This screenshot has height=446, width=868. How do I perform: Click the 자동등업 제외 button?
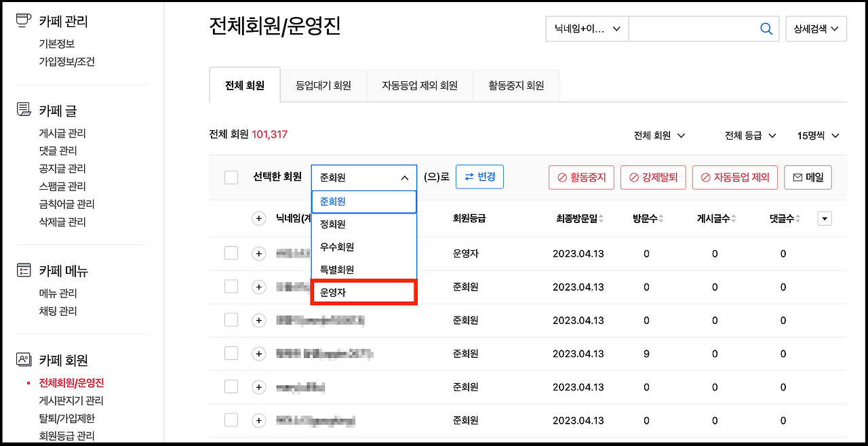click(x=734, y=178)
